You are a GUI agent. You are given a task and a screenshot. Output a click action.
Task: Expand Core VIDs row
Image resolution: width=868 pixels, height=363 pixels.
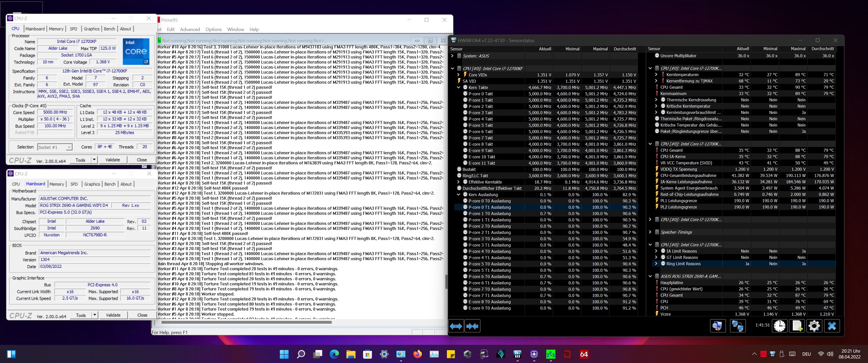tap(458, 75)
